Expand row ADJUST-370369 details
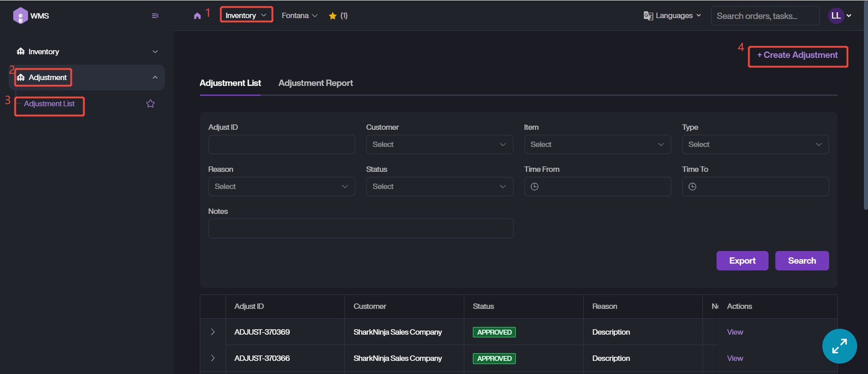 click(212, 332)
